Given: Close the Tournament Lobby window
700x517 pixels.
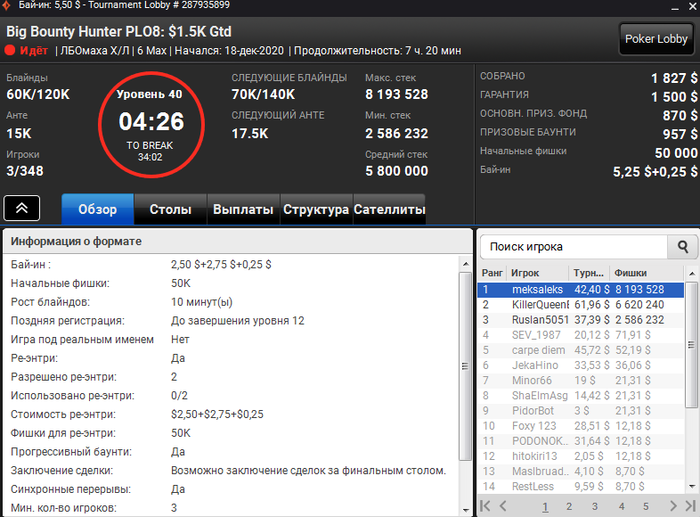Looking at the screenshot, I should point(693,6).
